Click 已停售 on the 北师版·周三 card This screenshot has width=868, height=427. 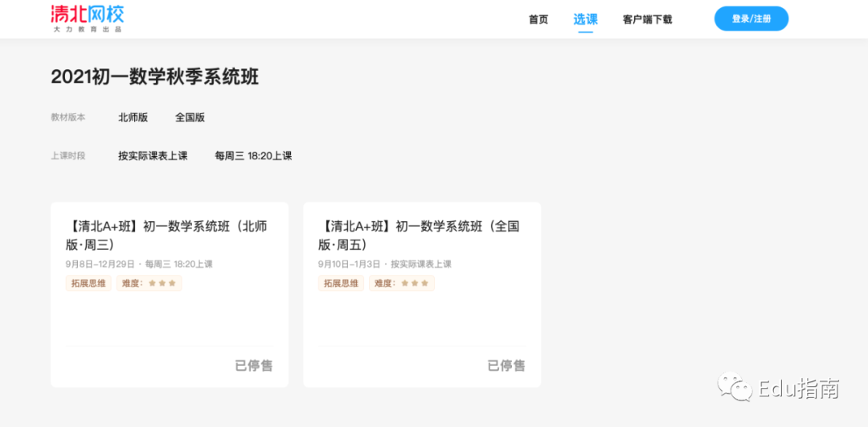coord(253,366)
